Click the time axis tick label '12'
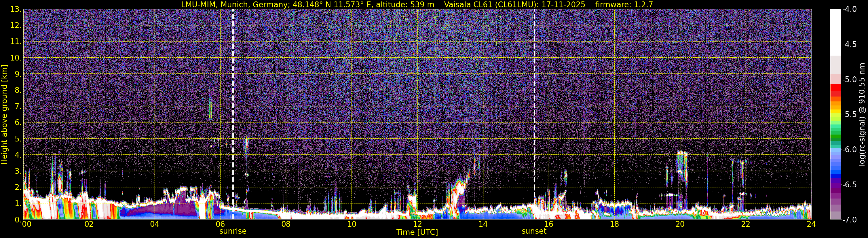Viewport: 868px width, 238px height. [417, 224]
